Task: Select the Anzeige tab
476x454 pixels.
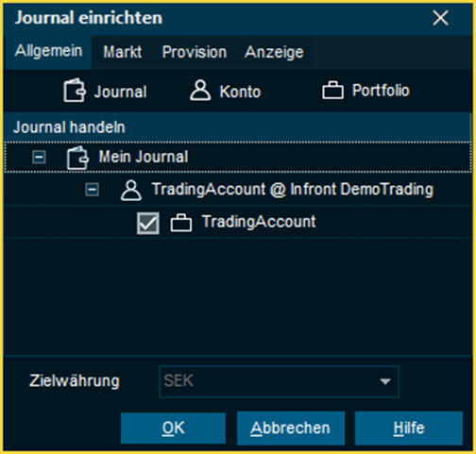Action: pyautogui.click(x=274, y=52)
